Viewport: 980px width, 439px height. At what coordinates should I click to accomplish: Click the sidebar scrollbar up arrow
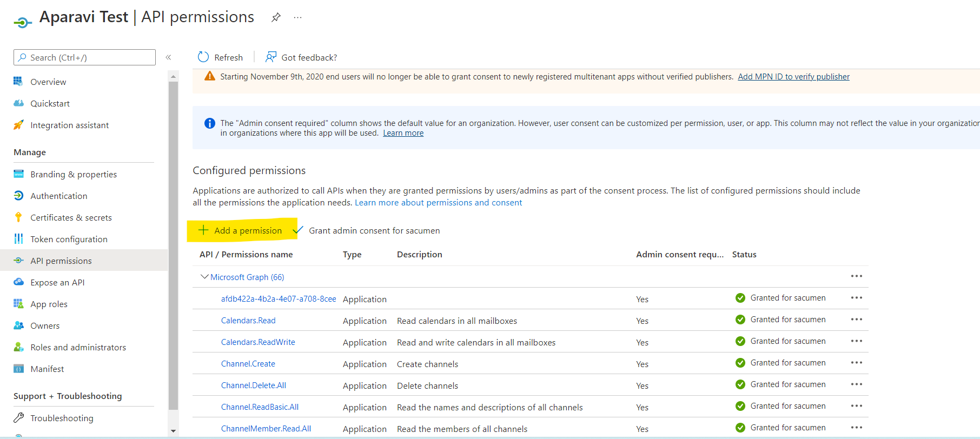pyautogui.click(x=173, y=77)
